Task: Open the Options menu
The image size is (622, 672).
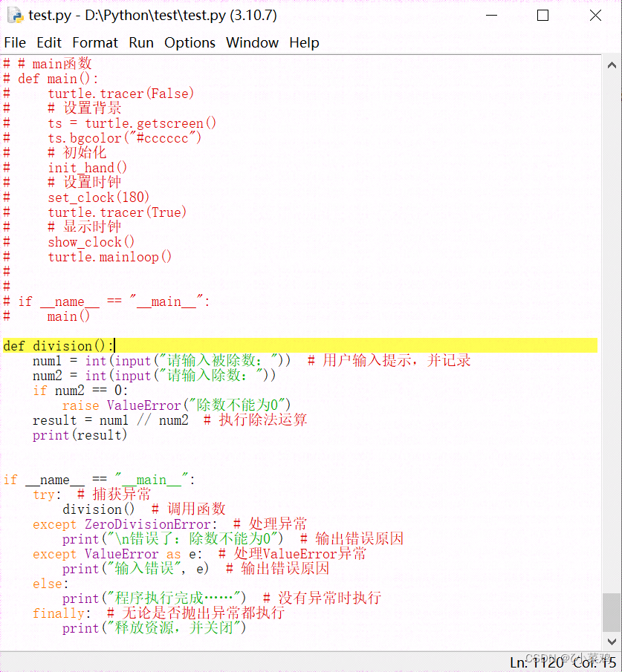Action: coord(189,43)
